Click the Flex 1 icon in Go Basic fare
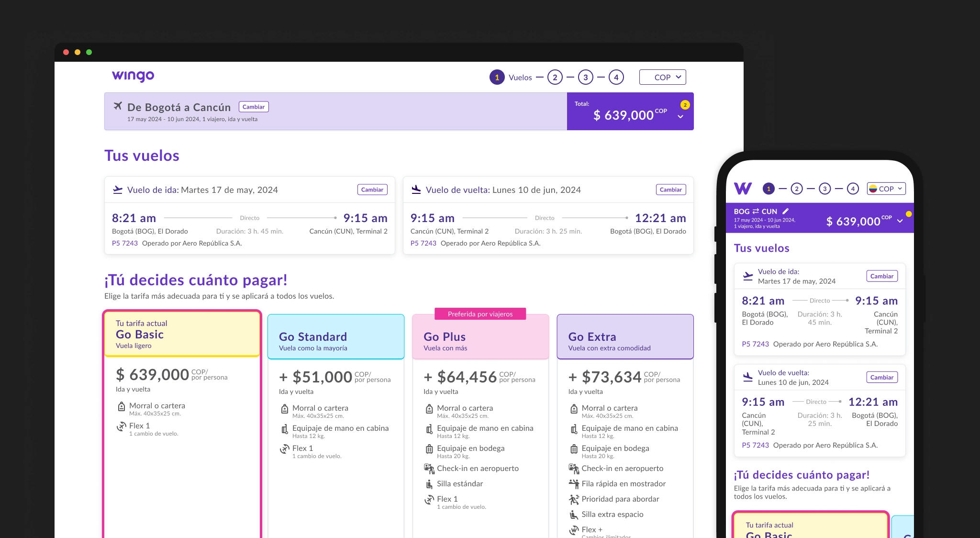Image resolution: width=980 pixels, height=538 pixels. coord(122,426)
